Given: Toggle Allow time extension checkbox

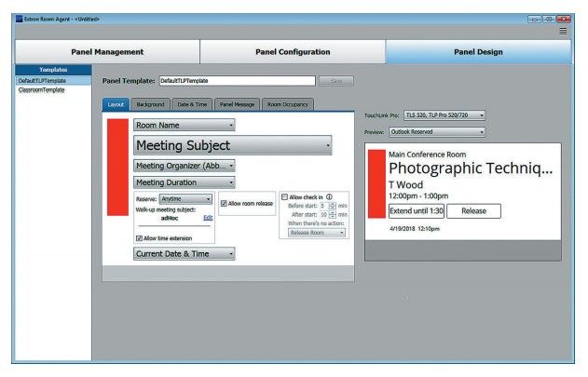Looking at the screenshot, I should (x=139, y=238).
